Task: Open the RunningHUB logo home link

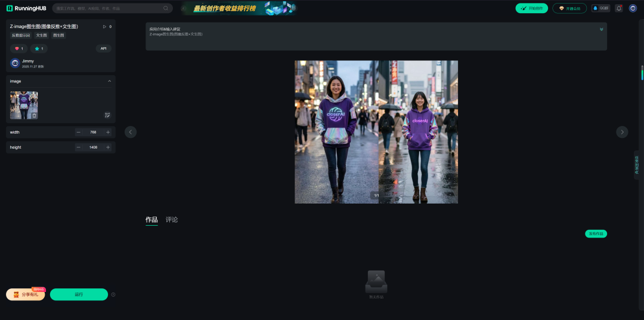Action: [26, 8]
